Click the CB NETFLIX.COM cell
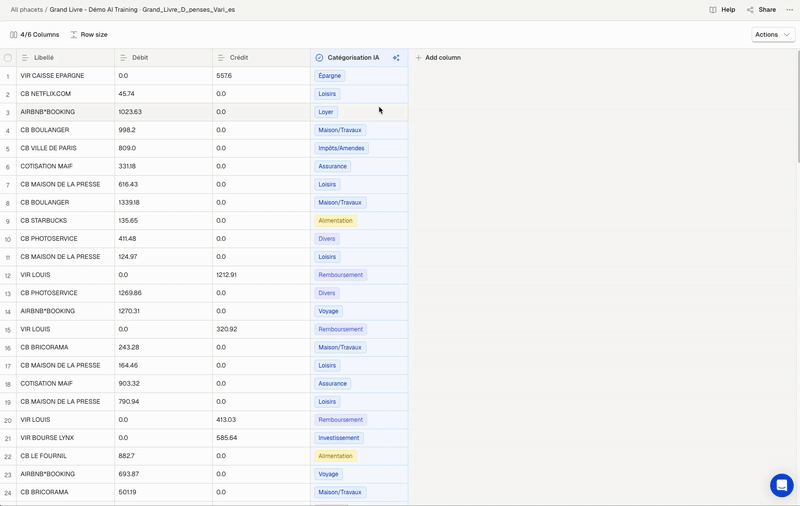Screen dimensions: 800x506 (x=65, y=94)
